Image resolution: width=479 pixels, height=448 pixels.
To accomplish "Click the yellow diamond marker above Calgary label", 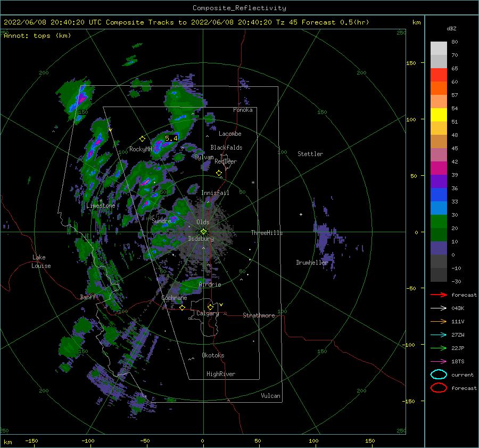I will 210,307.
